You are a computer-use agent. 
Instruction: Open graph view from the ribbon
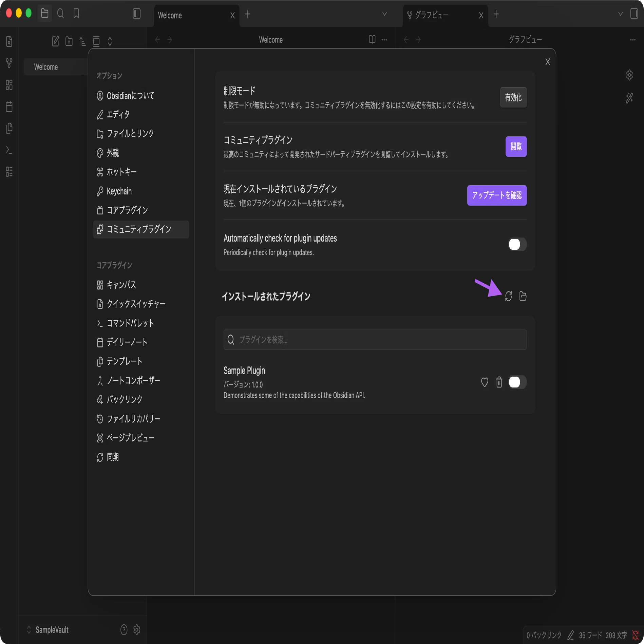pyautogui.click(x=9, y=63)
